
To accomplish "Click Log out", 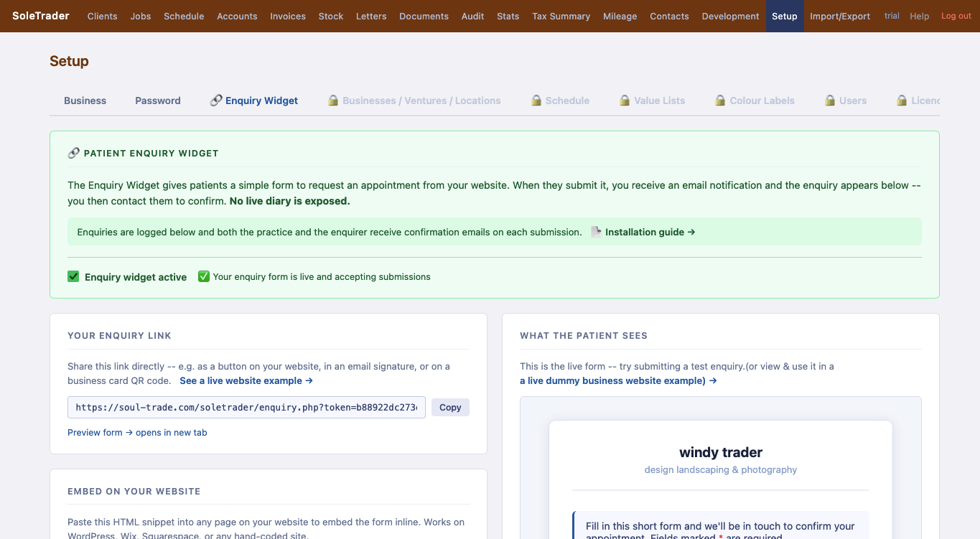I will [x=956, y=16].
